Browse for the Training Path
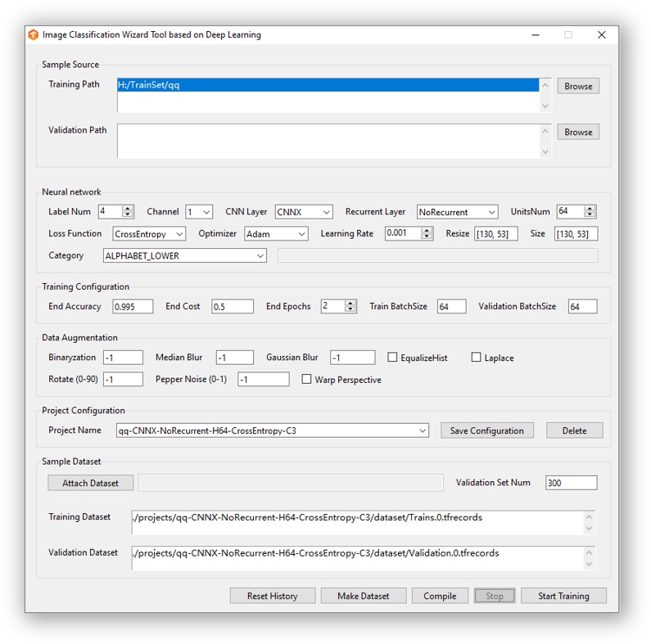The width and height of the screenshot is (651, 644). point(578,86)
